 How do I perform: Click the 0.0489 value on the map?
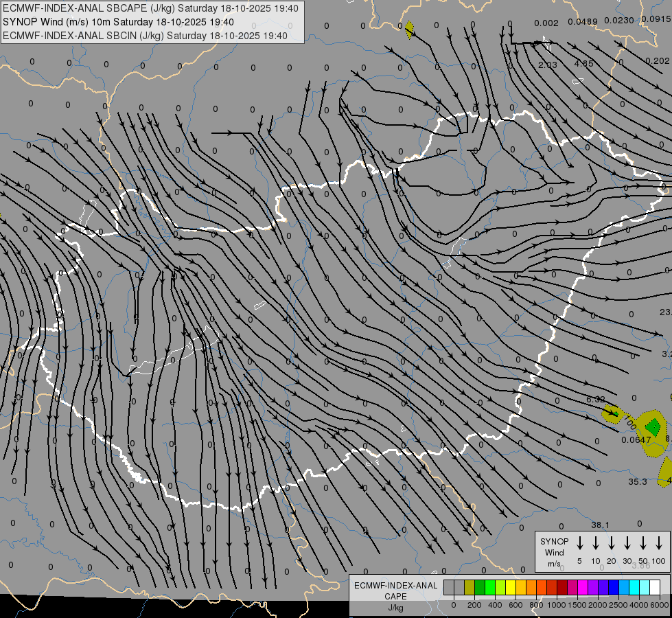pyautogui.click(x=583, y=22)
